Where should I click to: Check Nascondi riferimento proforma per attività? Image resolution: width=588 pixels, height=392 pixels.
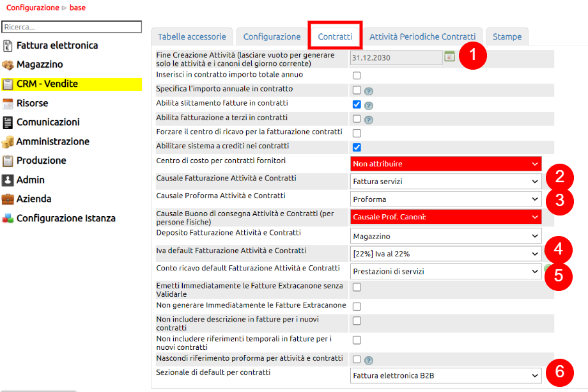(x=357, y=359)
